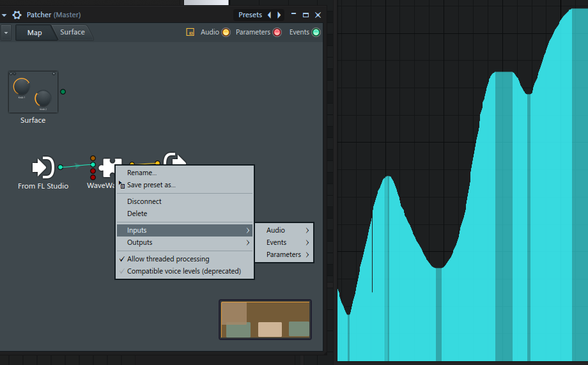Open the Presets button

(x=250, y=15)
